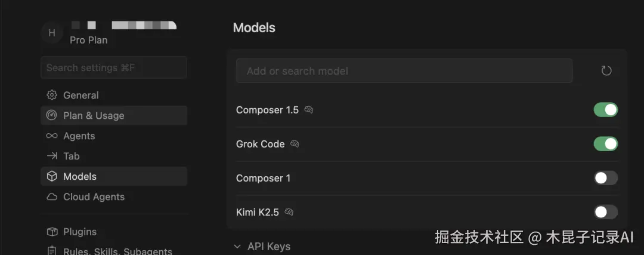This screenshot has height=255, width=644.
Task: Click the Cloud Agents cloud icon
Action: point(52,197)
